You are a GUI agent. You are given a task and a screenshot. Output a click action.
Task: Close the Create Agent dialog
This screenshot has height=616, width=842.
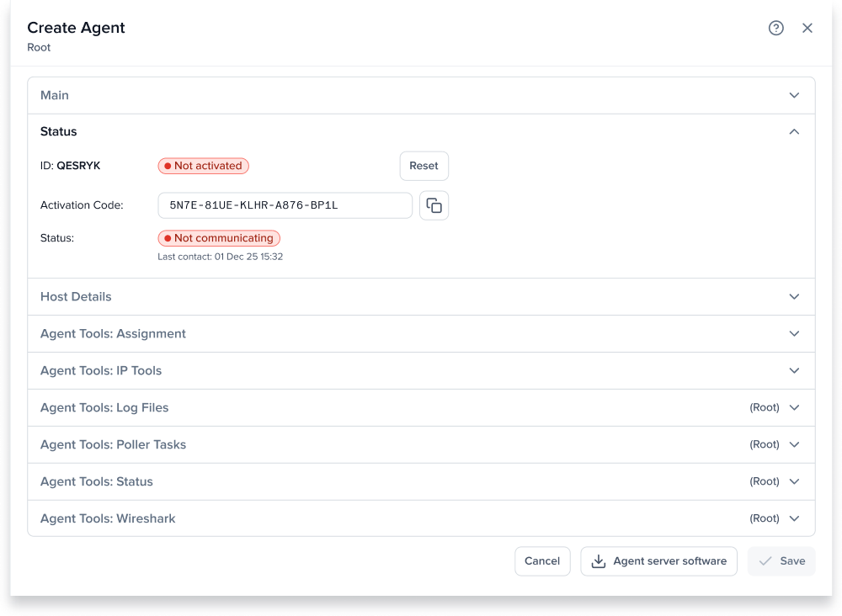coord(807,28)
